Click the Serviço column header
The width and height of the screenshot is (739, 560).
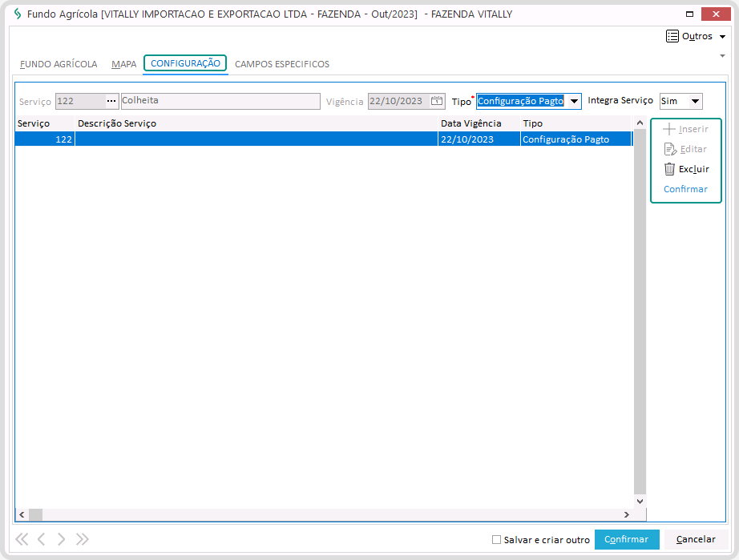45,123
